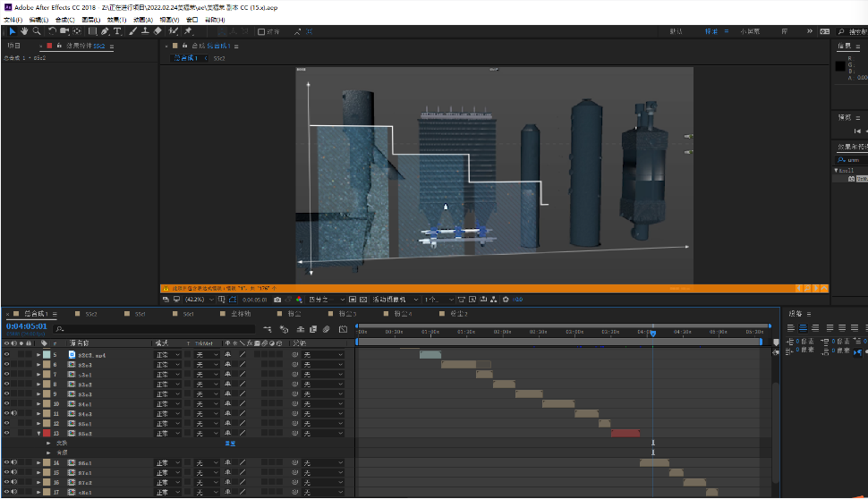Take a snapshot with the camera icon
The width and height of the screenshot is (868, 499).
click(277, 300)
